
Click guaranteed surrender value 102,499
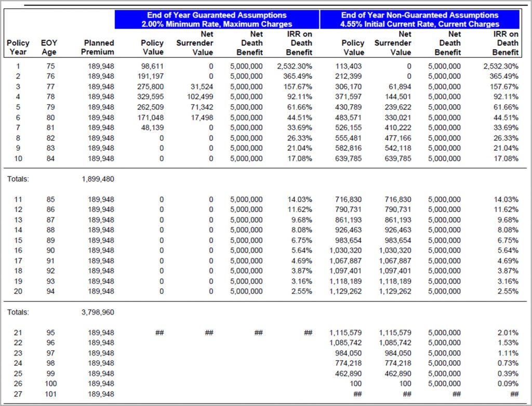(x=200, y=97)
